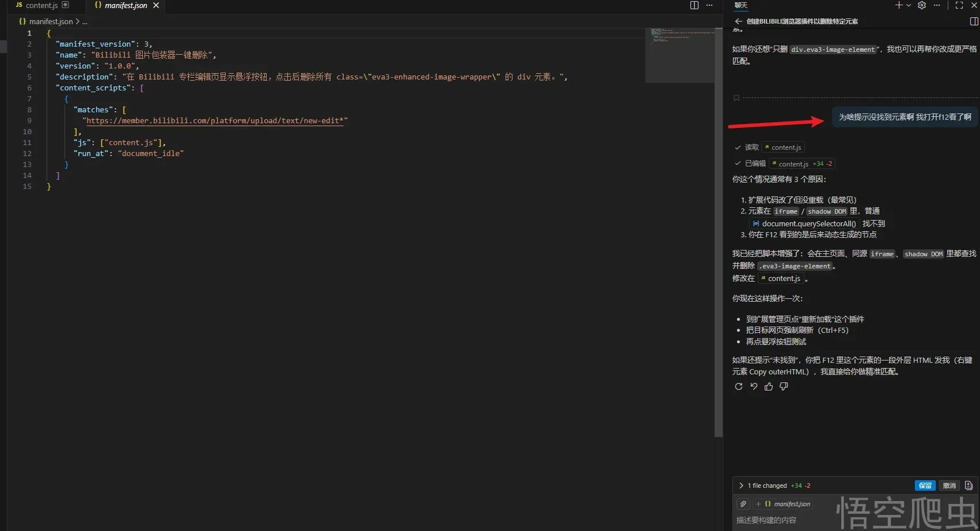Switch to the content.js tab
Screen dimensions: 980x531
point(41,5)
